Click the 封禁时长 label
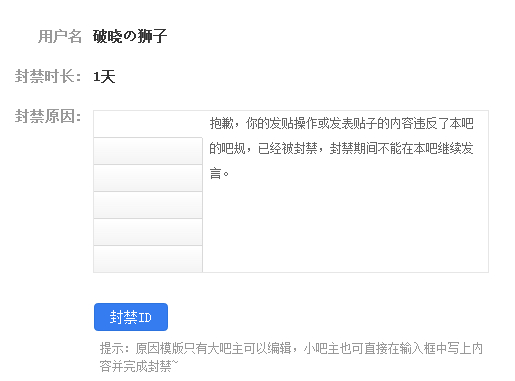 [x=48, y=76]
